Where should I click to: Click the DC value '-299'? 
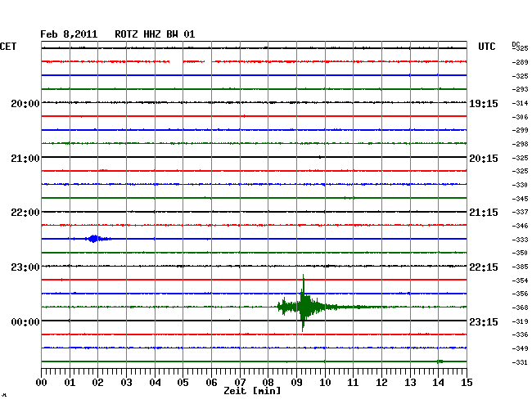520,130
